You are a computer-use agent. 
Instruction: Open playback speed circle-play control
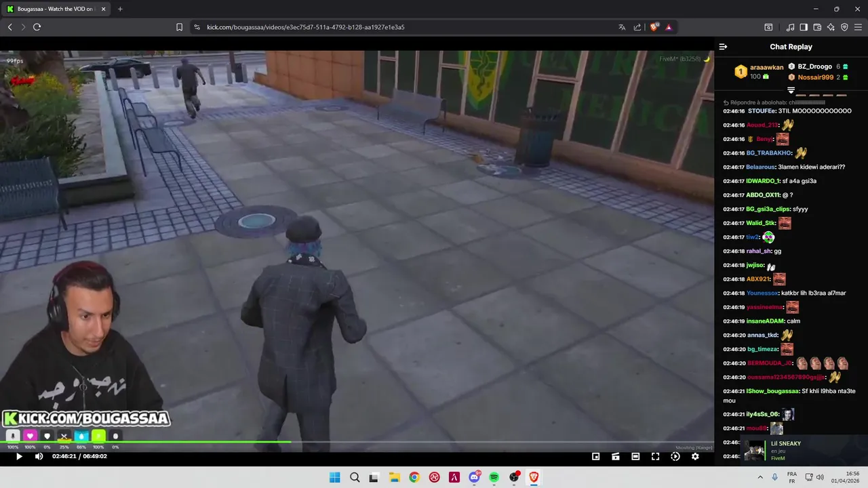[675, 456]
